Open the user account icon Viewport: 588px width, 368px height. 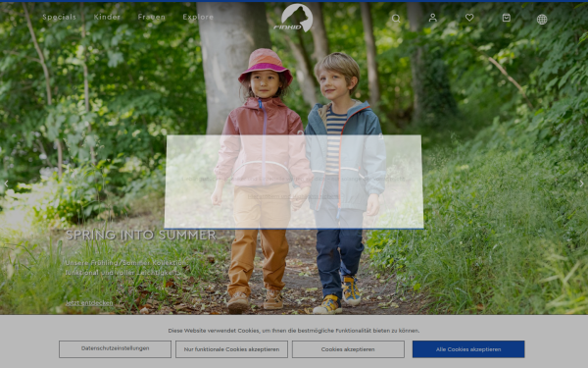pos(433,18)
